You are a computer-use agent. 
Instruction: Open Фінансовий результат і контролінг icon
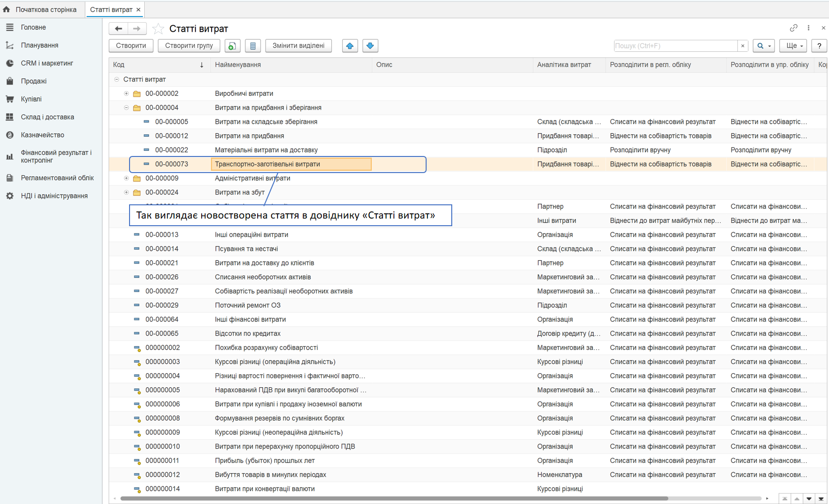click(x=9, y=156)
